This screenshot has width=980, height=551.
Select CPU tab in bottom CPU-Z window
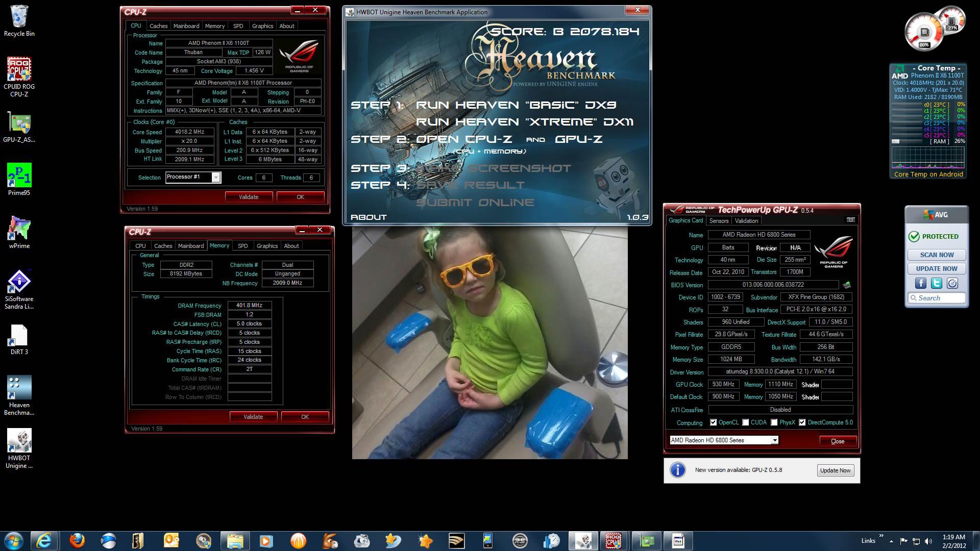pos(140,246)
